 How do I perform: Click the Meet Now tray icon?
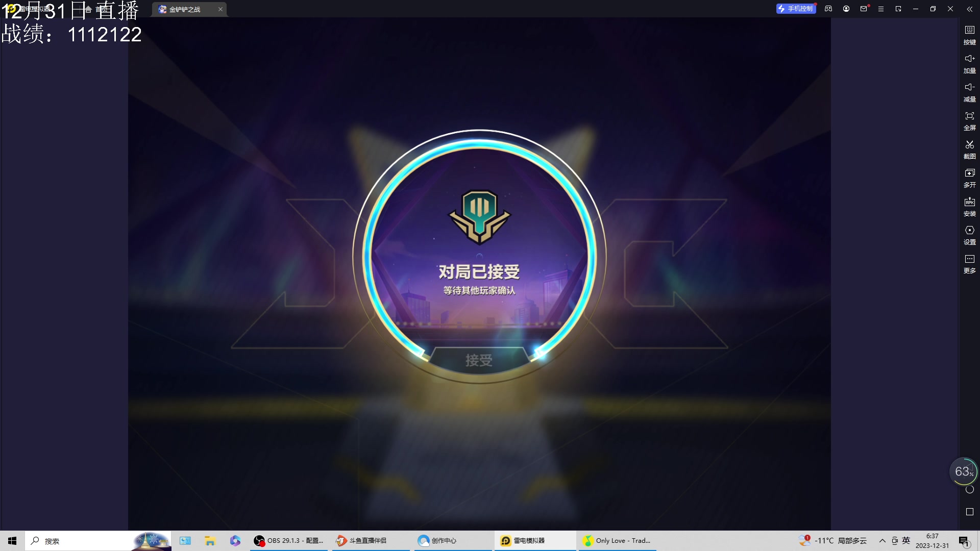click(895, 541)
